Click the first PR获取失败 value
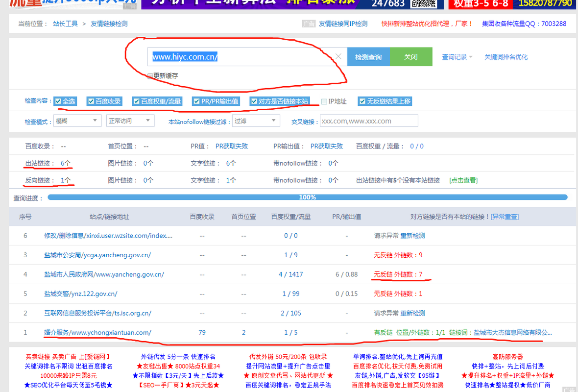 pyautogui.click(x=232, y=147)
